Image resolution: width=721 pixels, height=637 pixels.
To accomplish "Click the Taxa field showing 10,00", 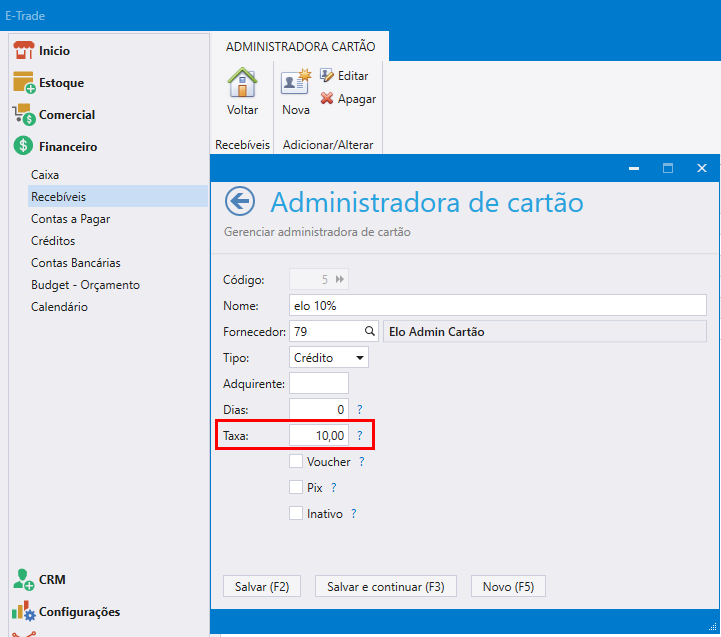I will click(x=319, y=435).
